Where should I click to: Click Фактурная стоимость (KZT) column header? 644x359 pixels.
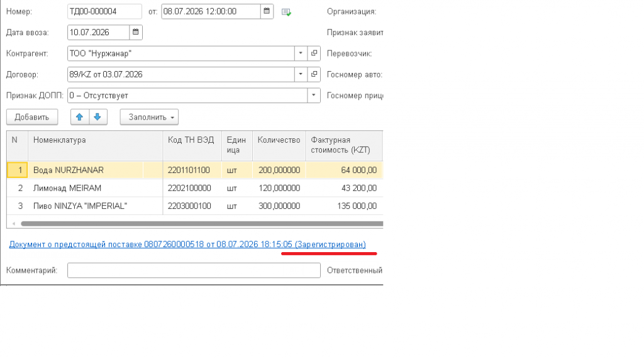344,146
